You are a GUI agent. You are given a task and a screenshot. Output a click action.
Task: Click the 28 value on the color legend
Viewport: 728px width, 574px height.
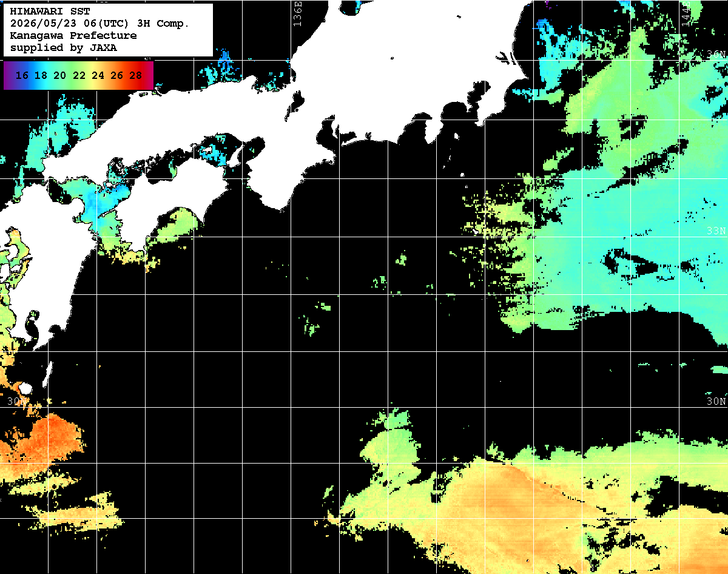(136, 76)
